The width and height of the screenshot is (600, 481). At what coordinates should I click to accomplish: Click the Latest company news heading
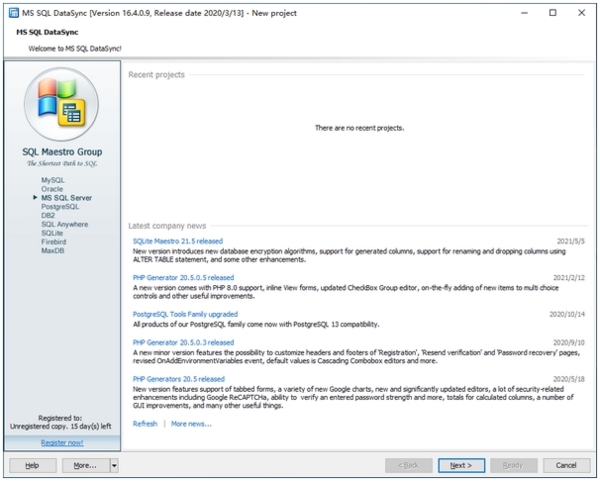pyautogui.click(x=167, y=226)
